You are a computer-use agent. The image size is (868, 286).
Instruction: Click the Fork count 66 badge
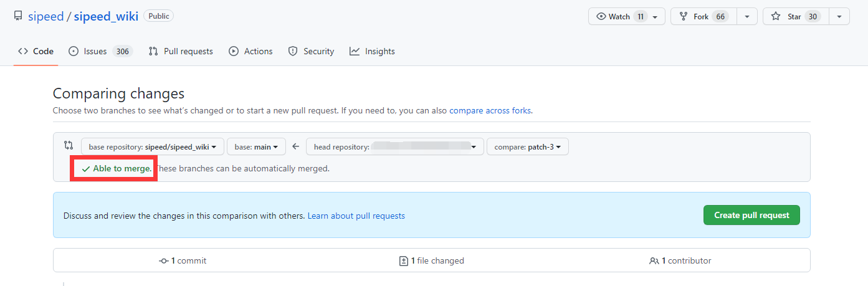pos(720,17)
